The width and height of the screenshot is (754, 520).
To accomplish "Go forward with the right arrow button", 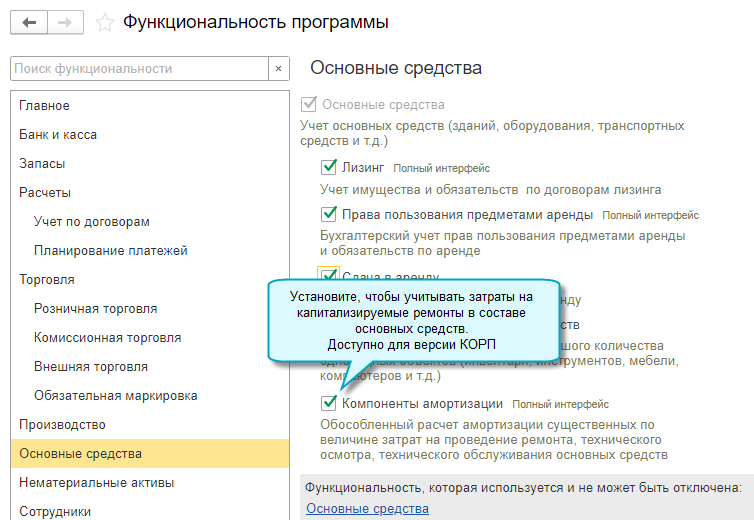I will pos(65,23).
